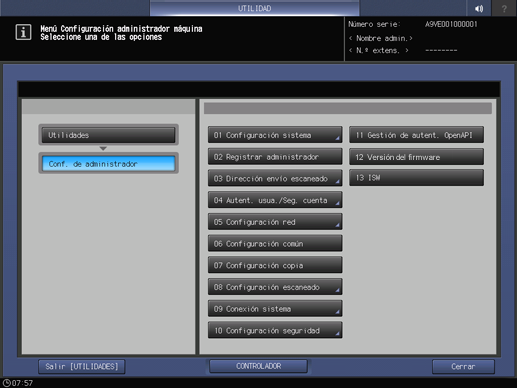Image resolution: width=517 pixels, height=388 pixels.
Task: Open 09 Conexión sistema
Action: tap(275, 308)
